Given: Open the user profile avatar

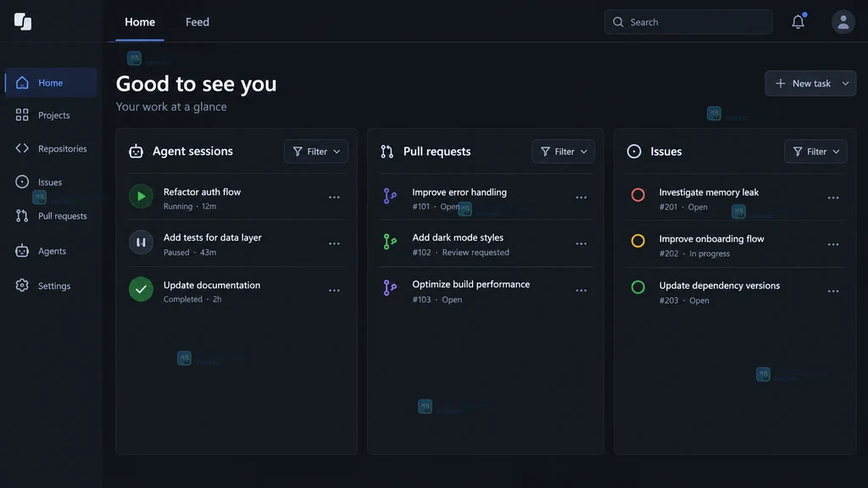Looking at the screenshot, I should 843,22.
